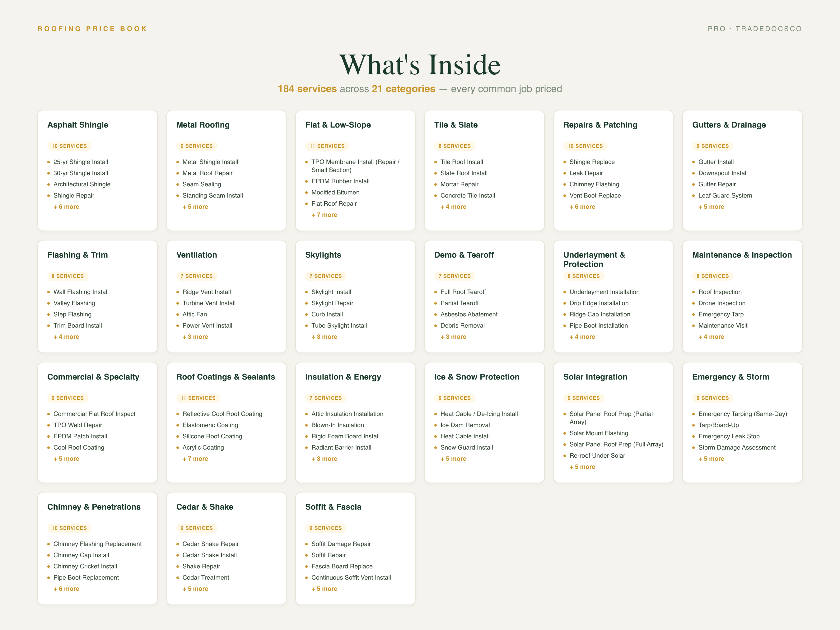Screen dimensions: 840x630
Task: Click the ROOFING PRICE BOOK header label
Action: pyautogui.click(x=92, y=29)
